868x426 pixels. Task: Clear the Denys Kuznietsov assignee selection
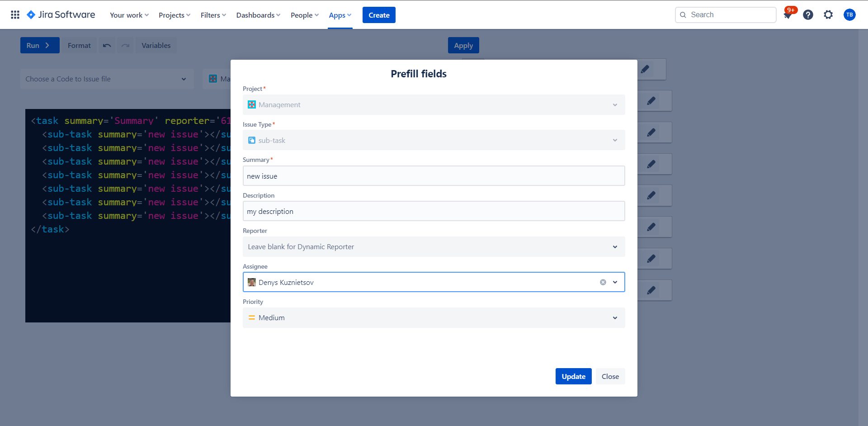(603, 282)
